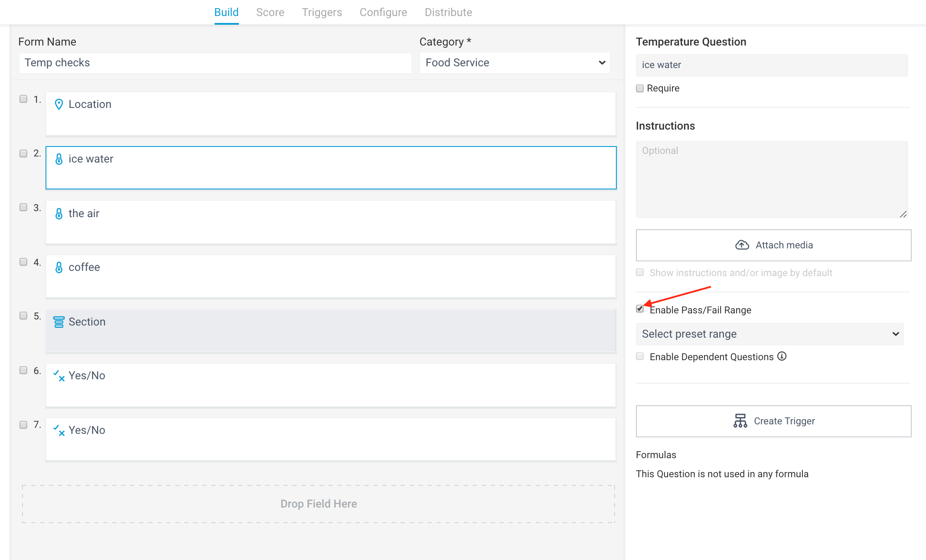Click the Section field icon on question 5
Image resolution: width=926 pixels, height=560 pixels.
(x=59, y=322)
